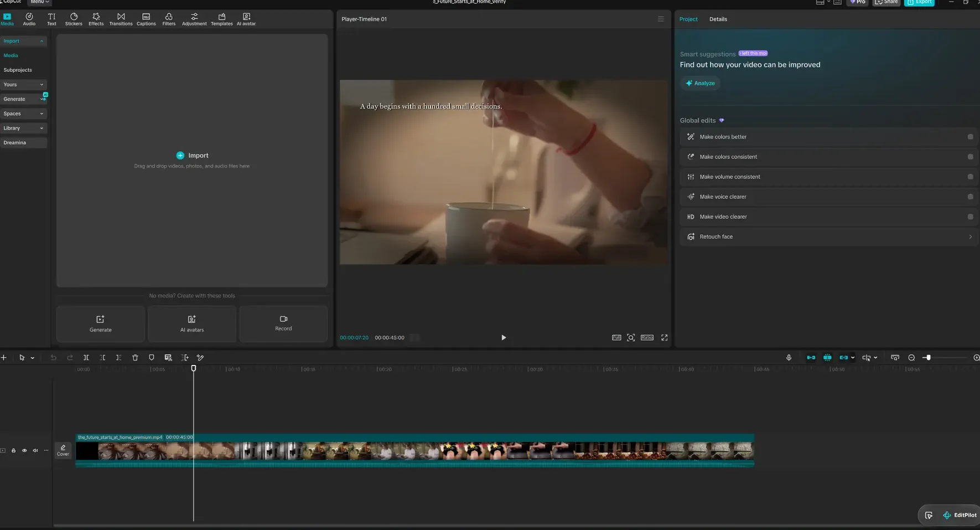Toggle main track magnet snapping
The image size is (980, 530).
pos(811,358)
